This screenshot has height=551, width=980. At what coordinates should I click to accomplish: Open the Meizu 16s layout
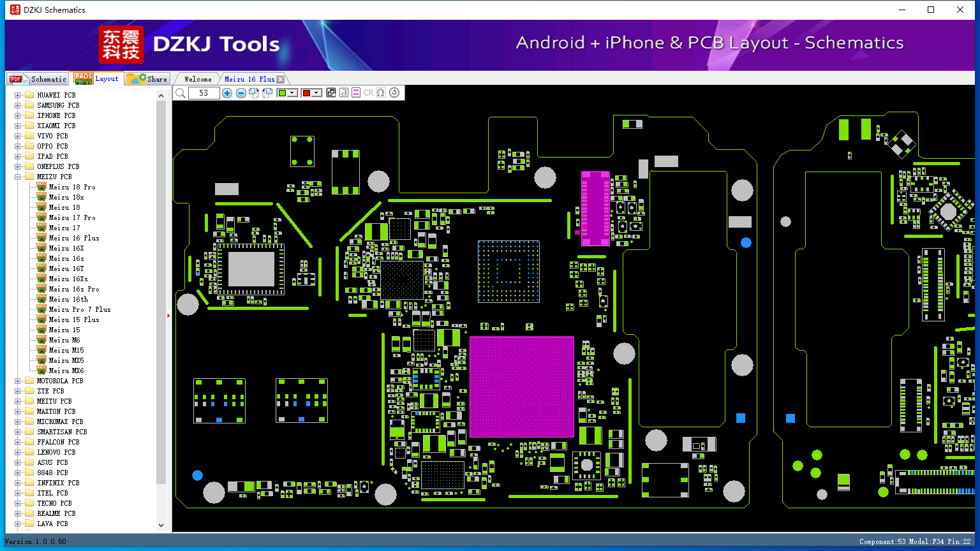66,258
